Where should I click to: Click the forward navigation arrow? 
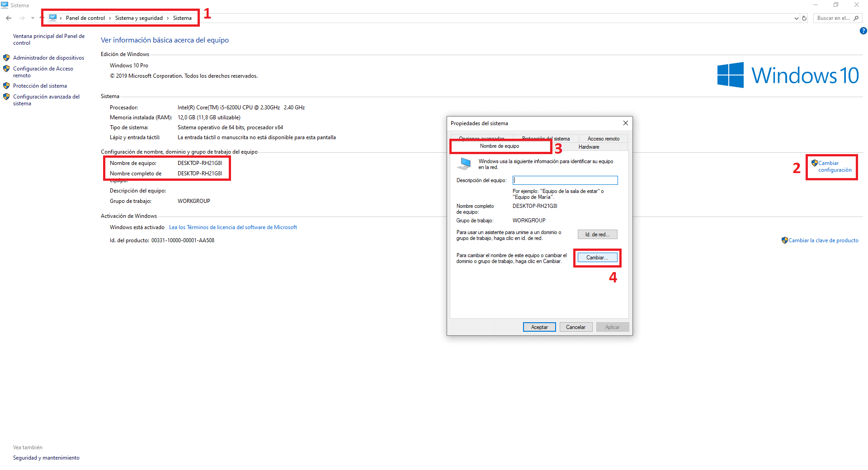[x=22, y=18]
